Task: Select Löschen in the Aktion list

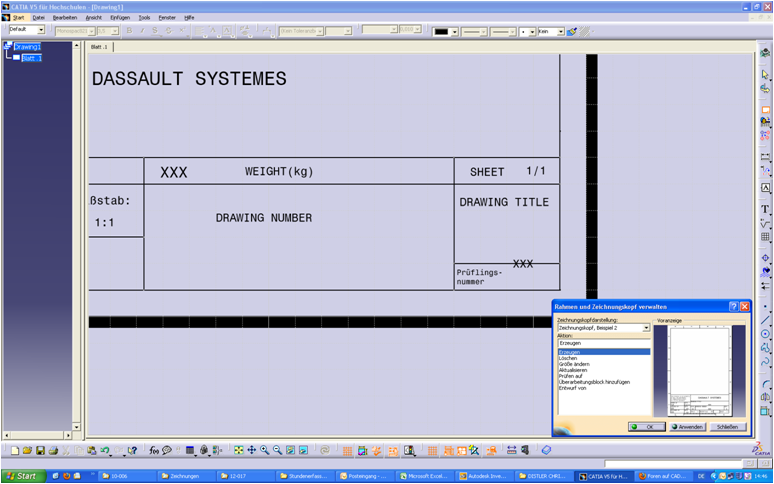Action: click(x=568, y=358)
